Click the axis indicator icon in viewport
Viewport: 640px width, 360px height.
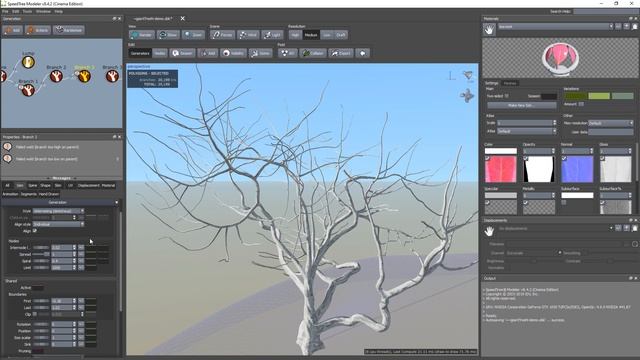pyautogui.click(x=451, y=76)
